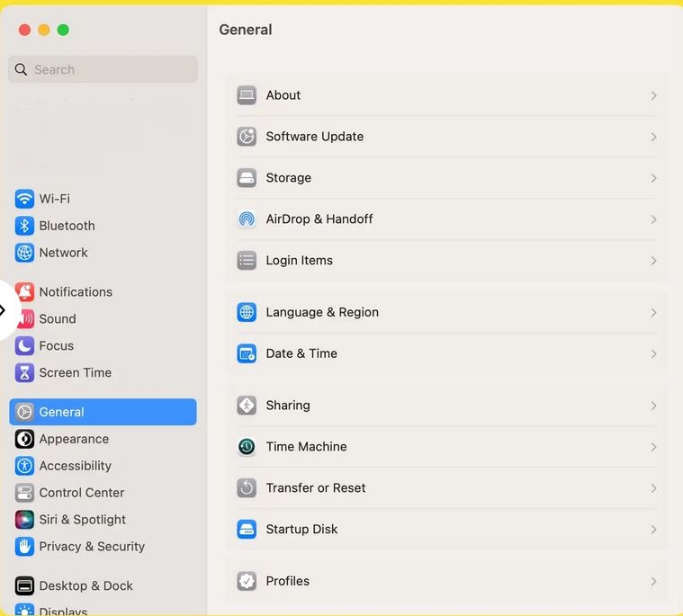Expand the Time Machine chevron
The image size is (683, 616).
[x=653, y=447]
